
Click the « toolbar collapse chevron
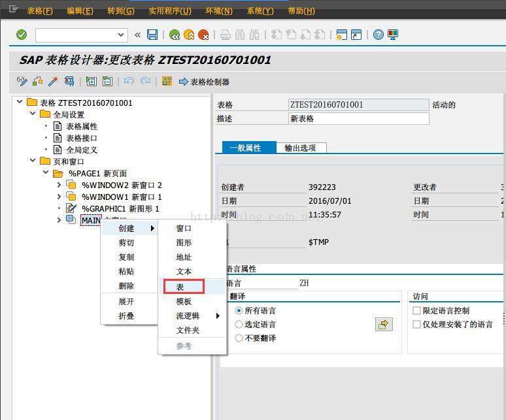pyautogui.click(x=138, y=35)
